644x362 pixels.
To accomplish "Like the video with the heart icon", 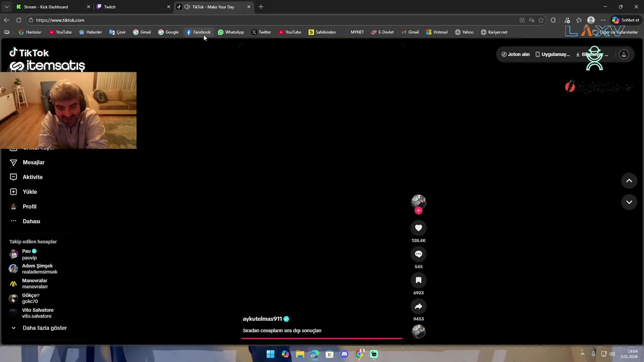I will pyautogui.click(x=418, y=228).
